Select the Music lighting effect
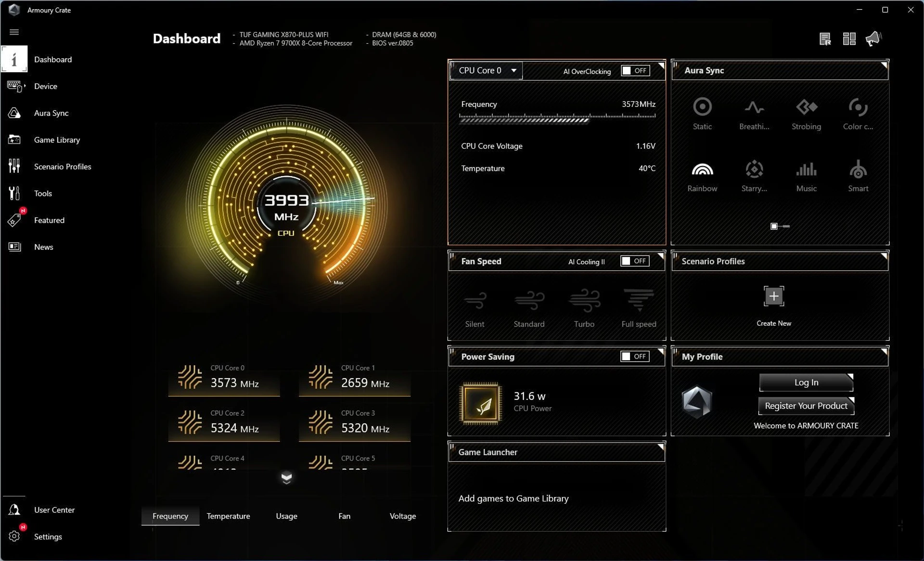Screen dimensions: 924x561 [x=806, y=177]
